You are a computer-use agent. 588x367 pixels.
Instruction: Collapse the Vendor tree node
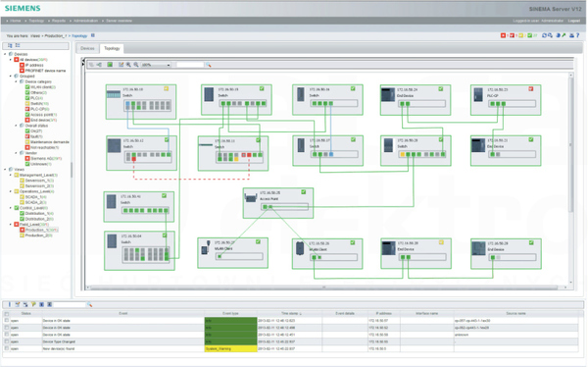(16, 153)
